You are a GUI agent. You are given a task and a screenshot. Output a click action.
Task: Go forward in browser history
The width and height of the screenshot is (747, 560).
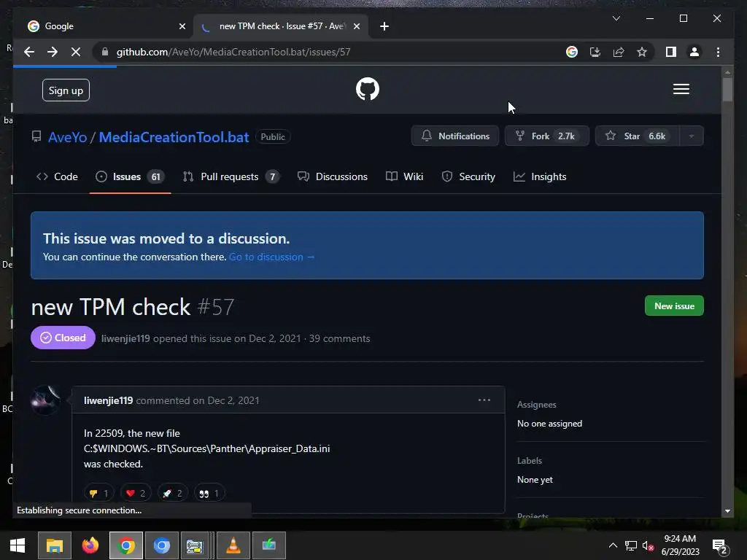[x=53, y=52]
